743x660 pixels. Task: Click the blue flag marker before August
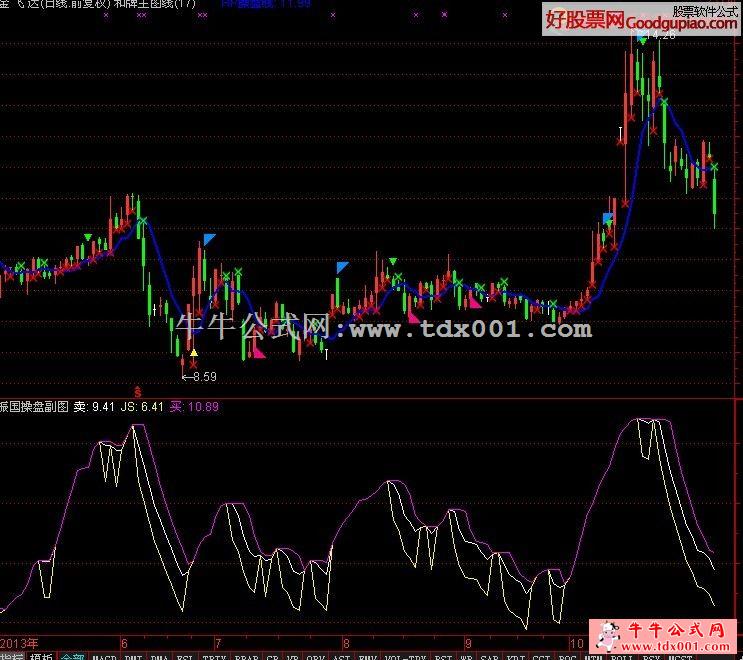coord(342,267)
